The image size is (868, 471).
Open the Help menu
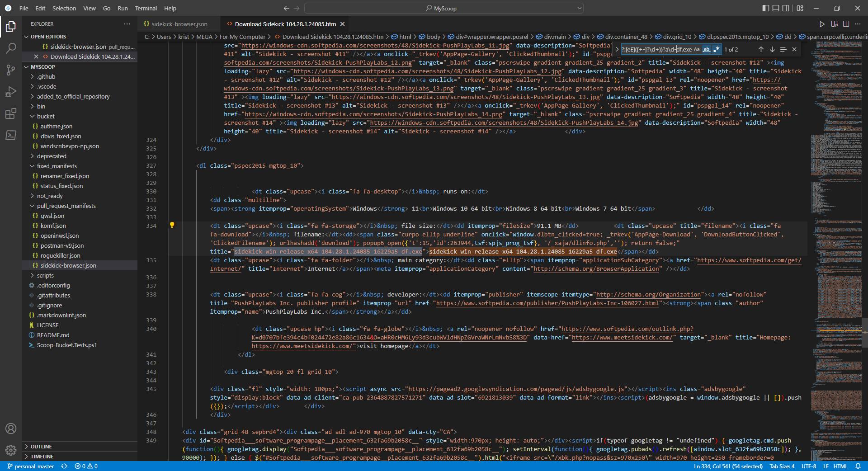click(x=170, y=8)
